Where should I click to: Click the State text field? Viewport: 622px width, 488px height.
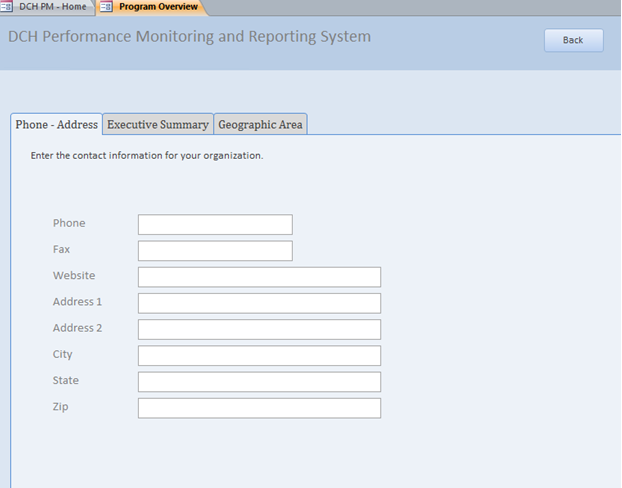point(259,382)
